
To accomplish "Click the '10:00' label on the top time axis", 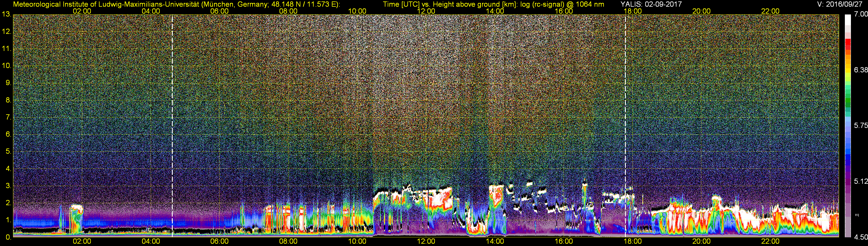I will (x=357, y=11).
